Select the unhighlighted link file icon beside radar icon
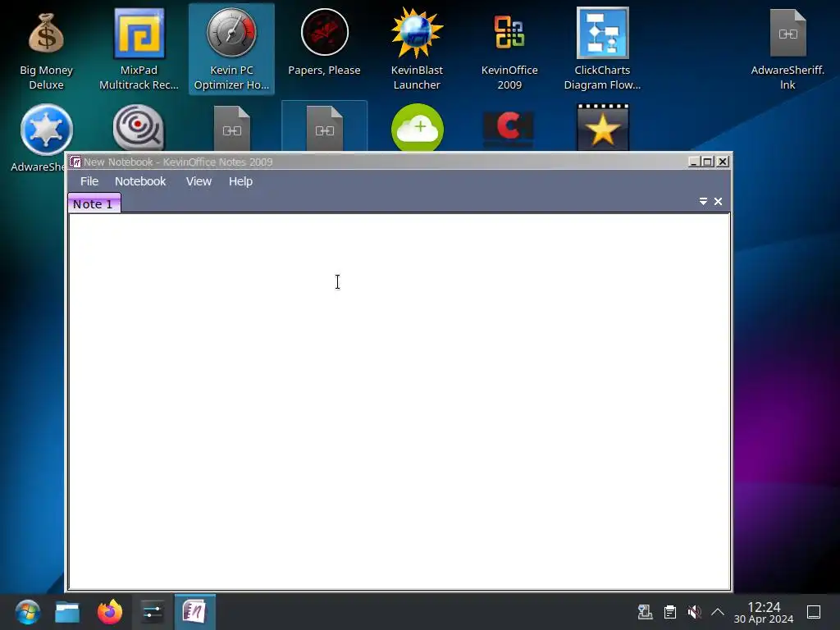This screenshot has width=840, height=630. pos(231,129)
